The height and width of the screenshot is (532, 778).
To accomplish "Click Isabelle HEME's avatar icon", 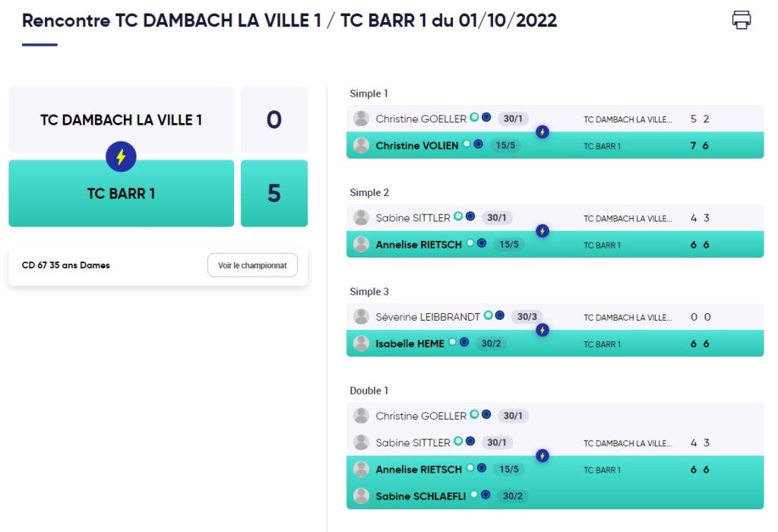I will click(361, 344).
